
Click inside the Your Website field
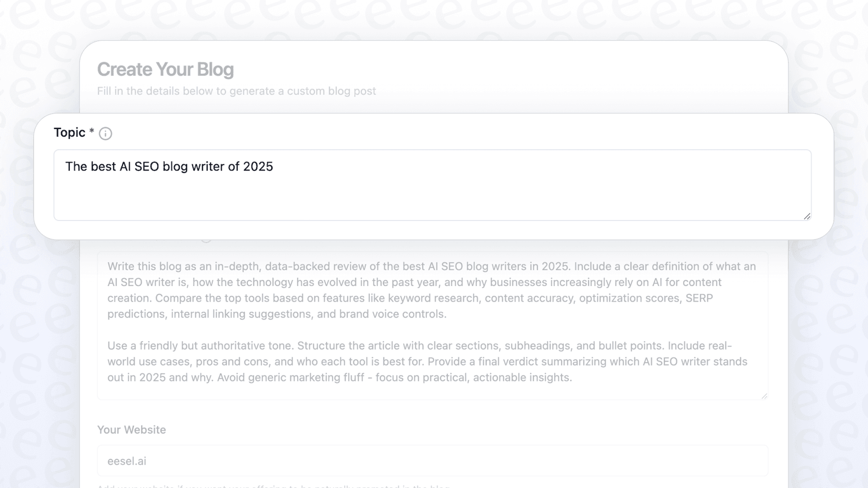tap(431, 460)
